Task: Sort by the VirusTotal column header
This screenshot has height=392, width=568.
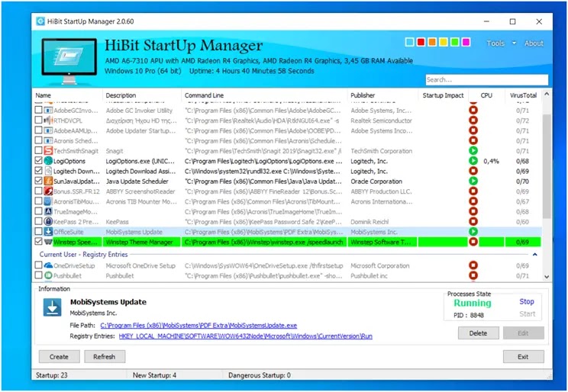Action: 523,95
